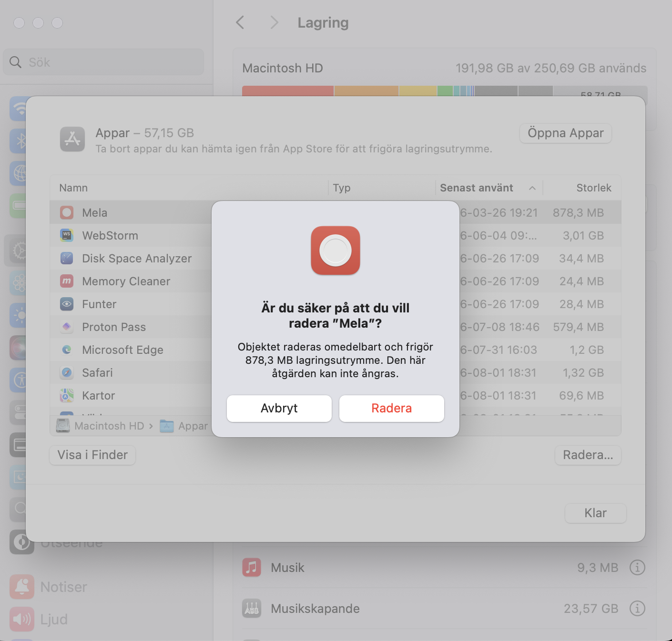The height and width of the screenshot is (641, 672).
Task: Click the Microsoft Edge icon
Action: (67, 350)
